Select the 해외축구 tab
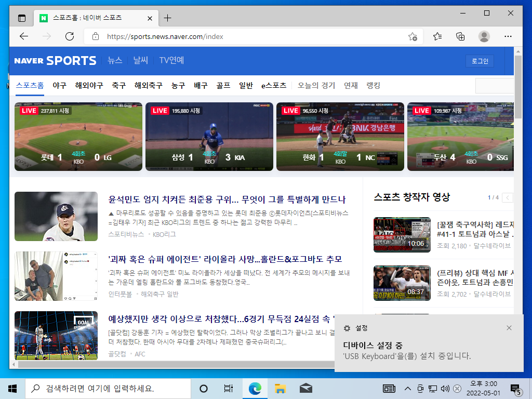The height and width of the screenshot is (399, 532). coord(148,86)
